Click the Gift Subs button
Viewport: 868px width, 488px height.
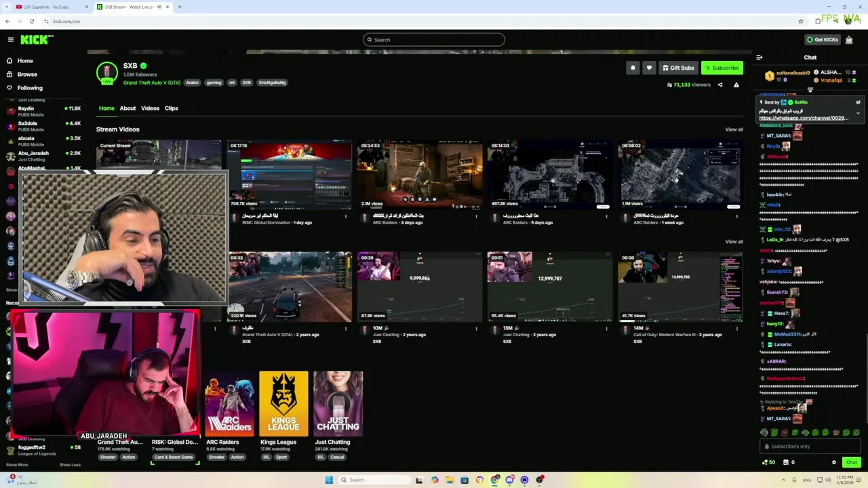(x=678, y=68)
